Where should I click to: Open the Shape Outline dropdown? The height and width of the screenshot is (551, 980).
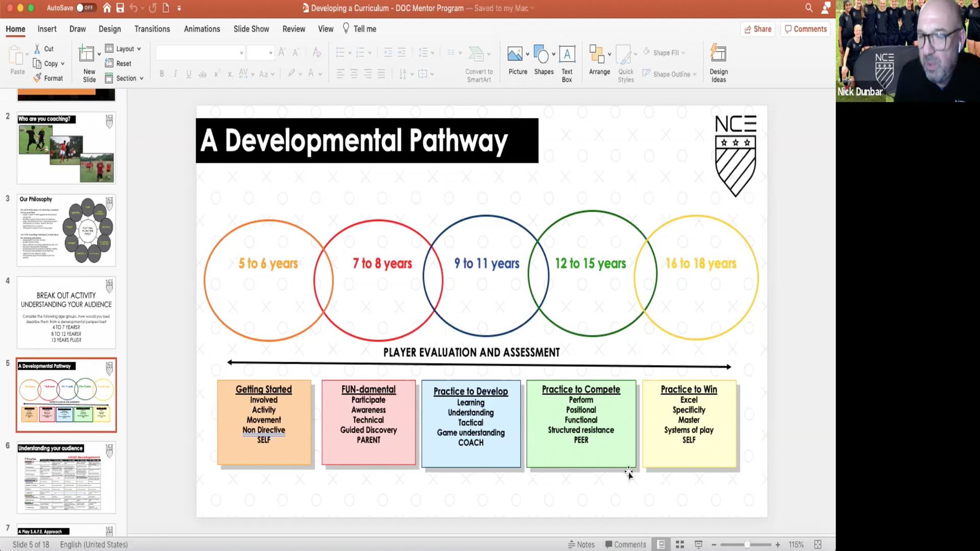(669, 74)
